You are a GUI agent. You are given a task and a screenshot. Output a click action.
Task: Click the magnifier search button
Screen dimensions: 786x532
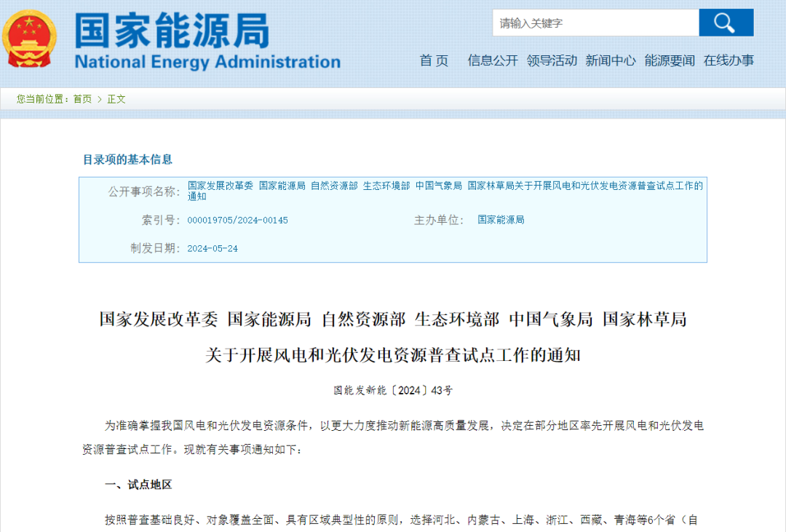(x=726, y=23)
